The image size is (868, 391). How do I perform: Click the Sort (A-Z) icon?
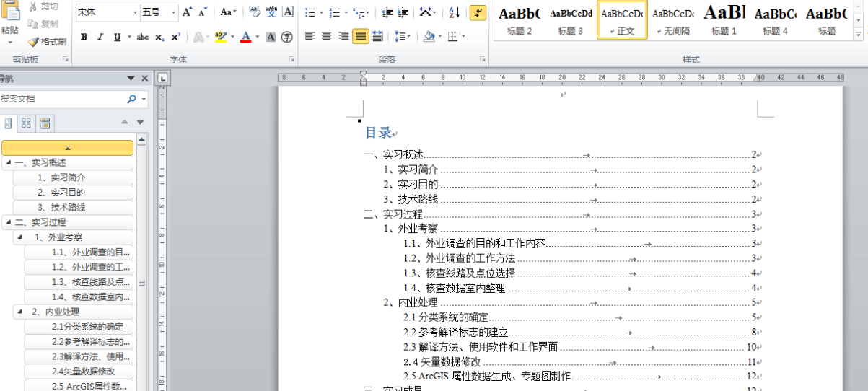click(454, 12)
